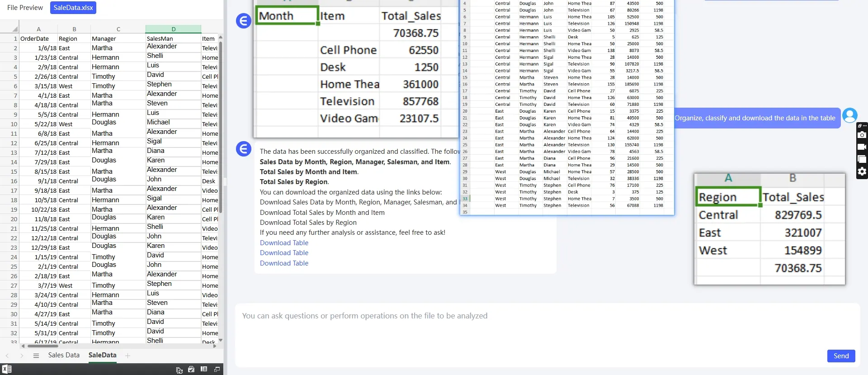Image resolution: width=868 pixels, height=375 pixels.
Task: Click the Excel logo in bottom bar
Action: (7, 369)
